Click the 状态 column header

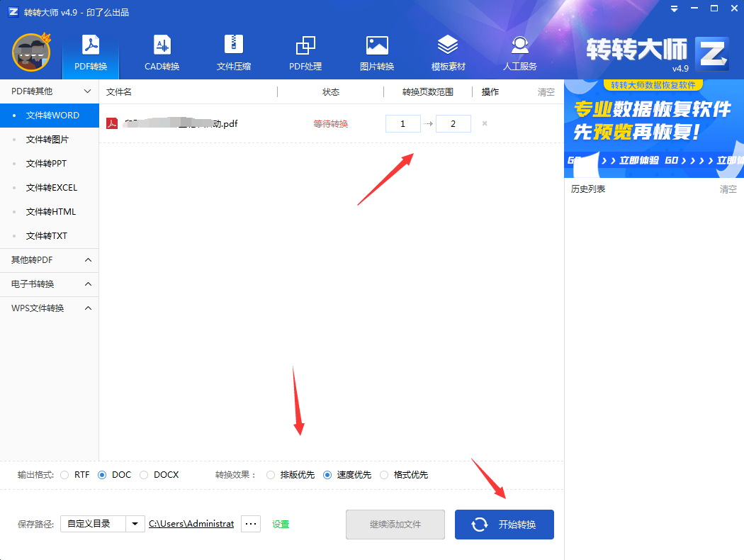tap(331, 92)
